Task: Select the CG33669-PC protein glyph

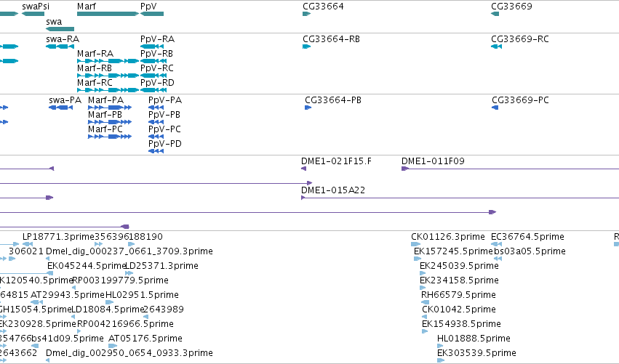Action: tap(495, 108)
